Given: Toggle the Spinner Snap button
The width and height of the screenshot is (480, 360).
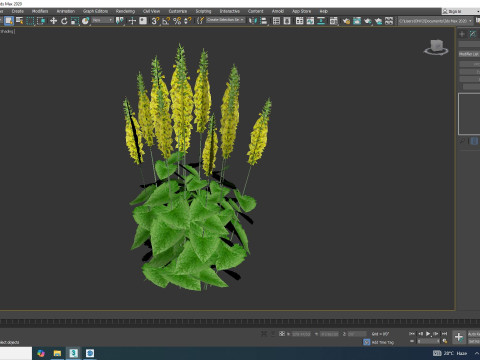Looking at the screenshot, I should pyautogui.click(x=188, y=21).
